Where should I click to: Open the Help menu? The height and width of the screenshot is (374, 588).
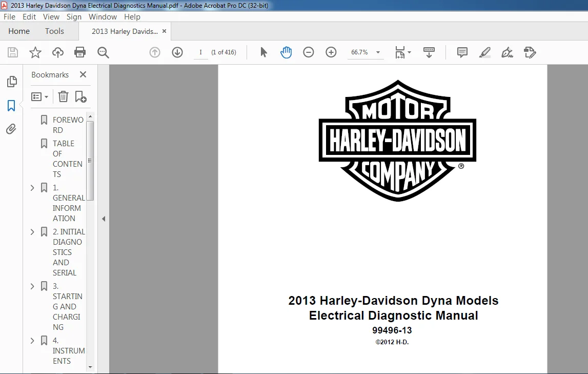(132, 17)
